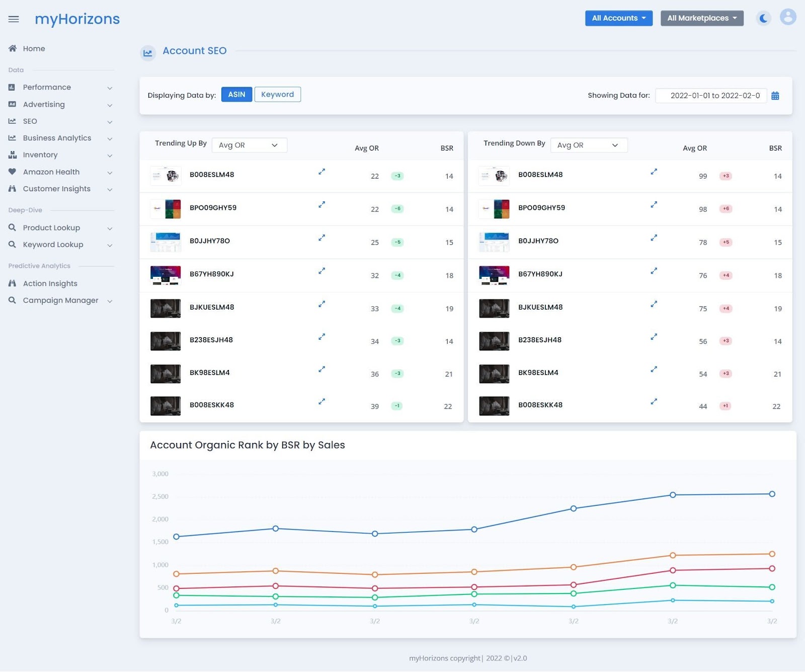Toggle dark mode moon icon

(x=763, y=19)
